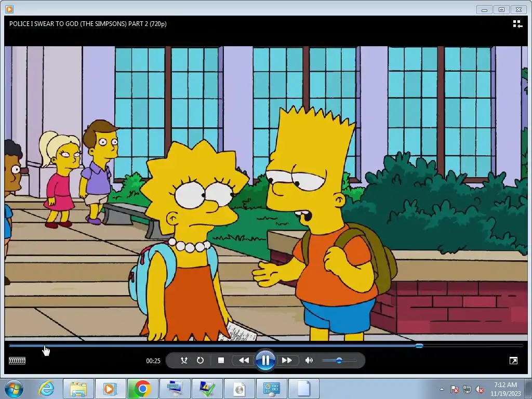
Task: Open the on-screen keyboard taskbar app
Action: 175,389
